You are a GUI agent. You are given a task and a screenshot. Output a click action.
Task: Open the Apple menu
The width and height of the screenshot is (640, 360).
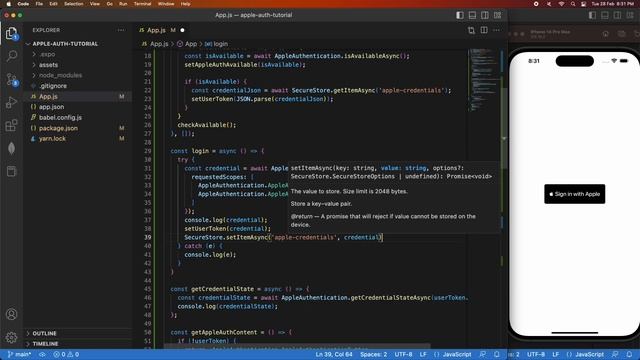[9, 4]
